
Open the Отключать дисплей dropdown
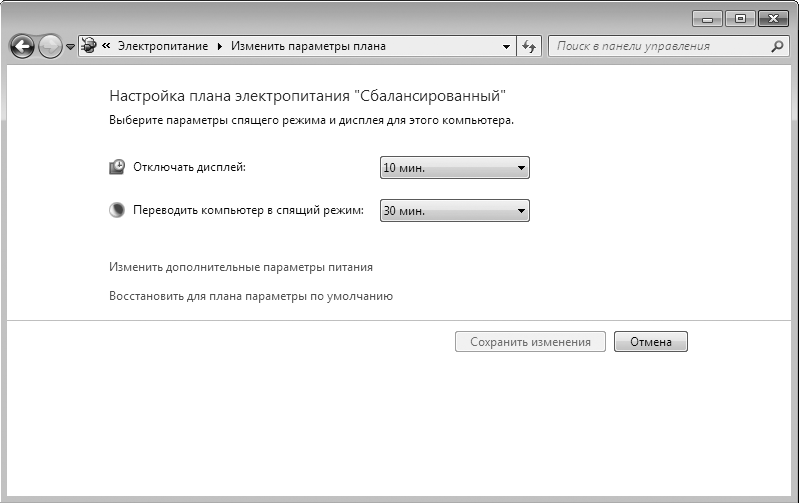pos(455,168)
